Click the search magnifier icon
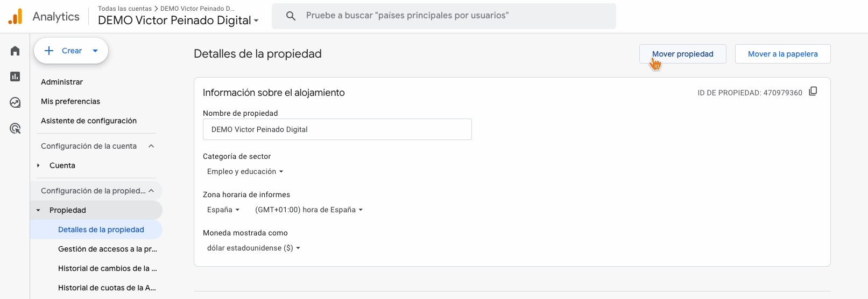This screenshot has width=868, height=299. coord(291,16)
